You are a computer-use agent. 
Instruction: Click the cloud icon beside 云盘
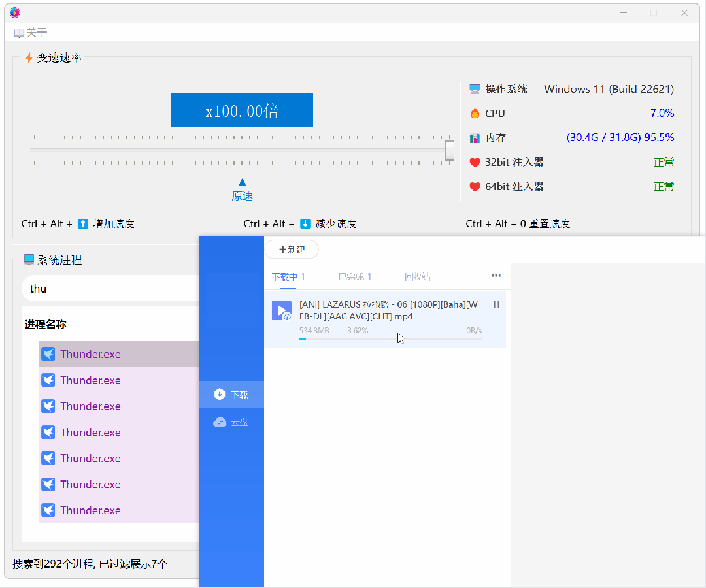[x=220, y=422]
